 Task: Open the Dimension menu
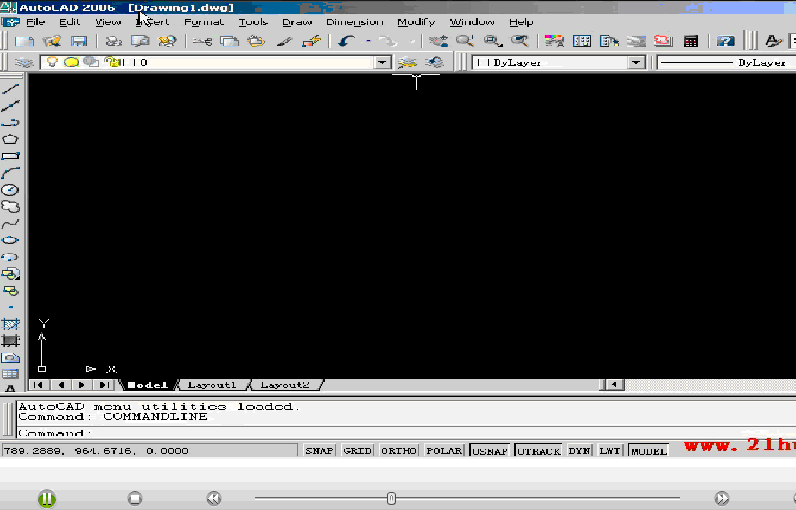pyautogui.click(x=354, y=22)
